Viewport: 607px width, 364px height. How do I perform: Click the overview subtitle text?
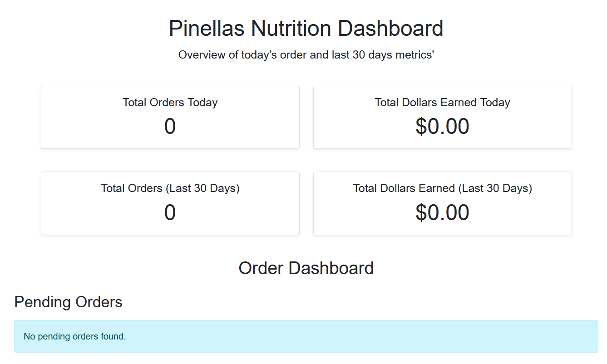[x=306, y=54]
